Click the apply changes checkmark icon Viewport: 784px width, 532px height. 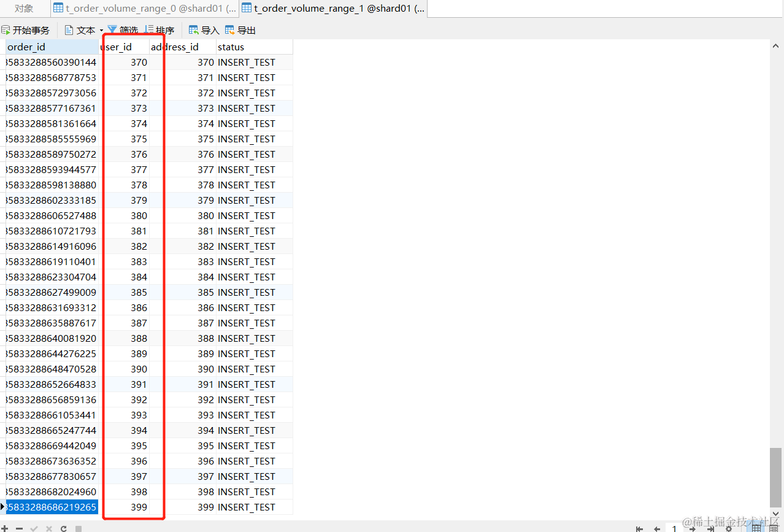tap(34, 528)
